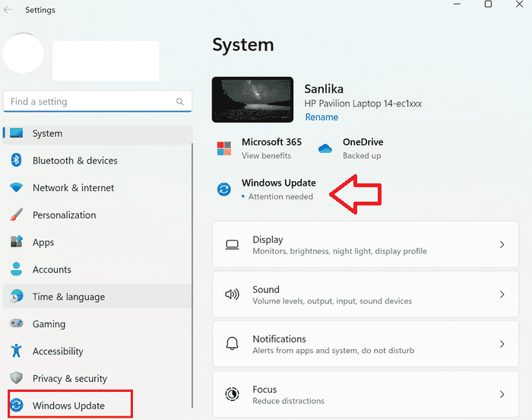
Task: Expand the Focus settings chevron
Action: pyautogui.click(x=502, y=394)
